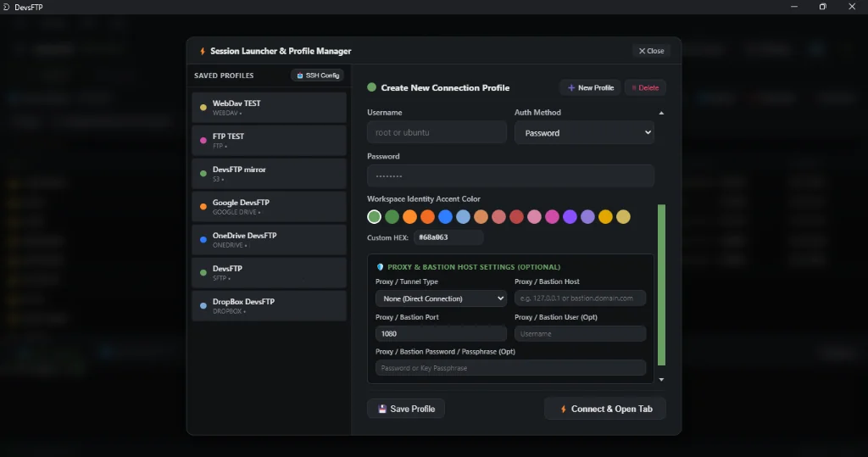
Task: Edit the Custom HEX color field
Action: tap(448, 237)
